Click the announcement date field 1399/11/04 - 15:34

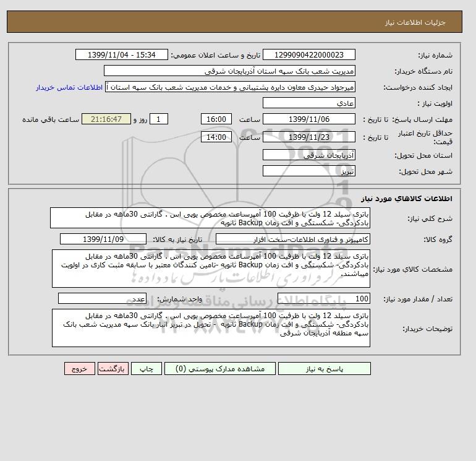121,55
